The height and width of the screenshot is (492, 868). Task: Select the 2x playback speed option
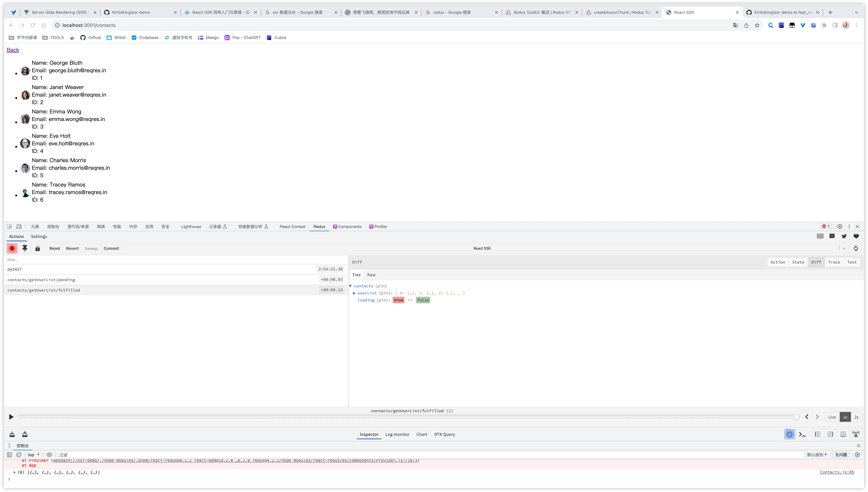856,417
